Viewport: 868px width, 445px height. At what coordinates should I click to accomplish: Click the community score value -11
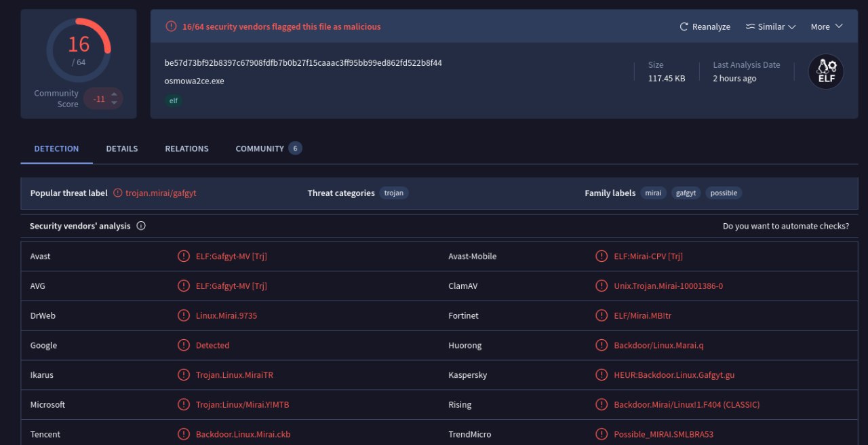click(99, 99)
